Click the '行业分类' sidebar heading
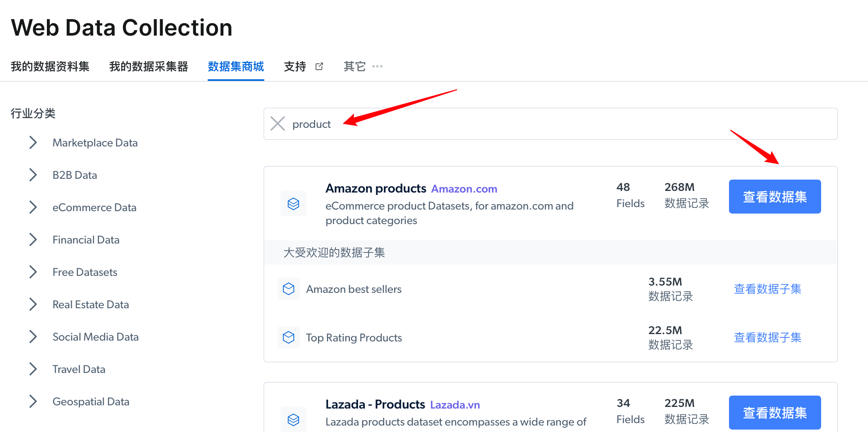 (33, 113)
